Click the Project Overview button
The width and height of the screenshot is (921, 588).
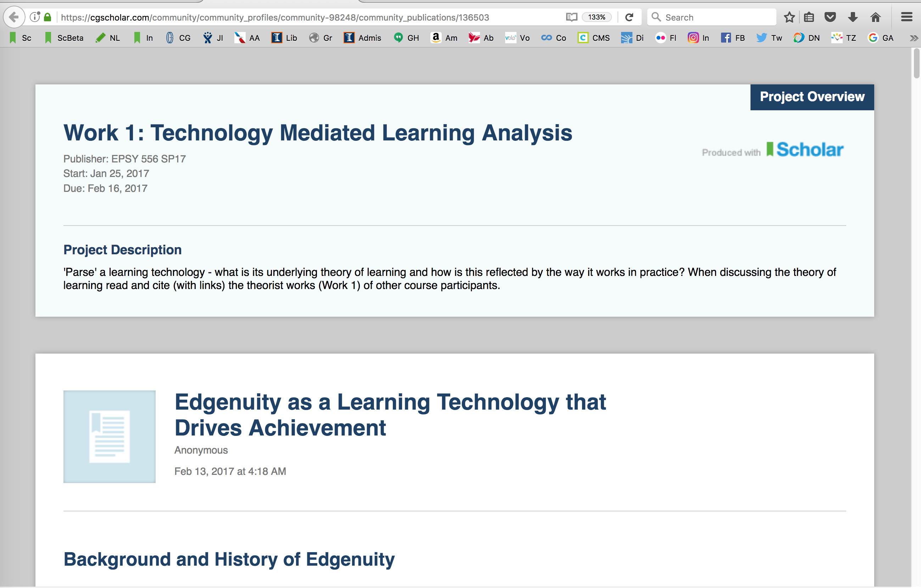(811, 97)
